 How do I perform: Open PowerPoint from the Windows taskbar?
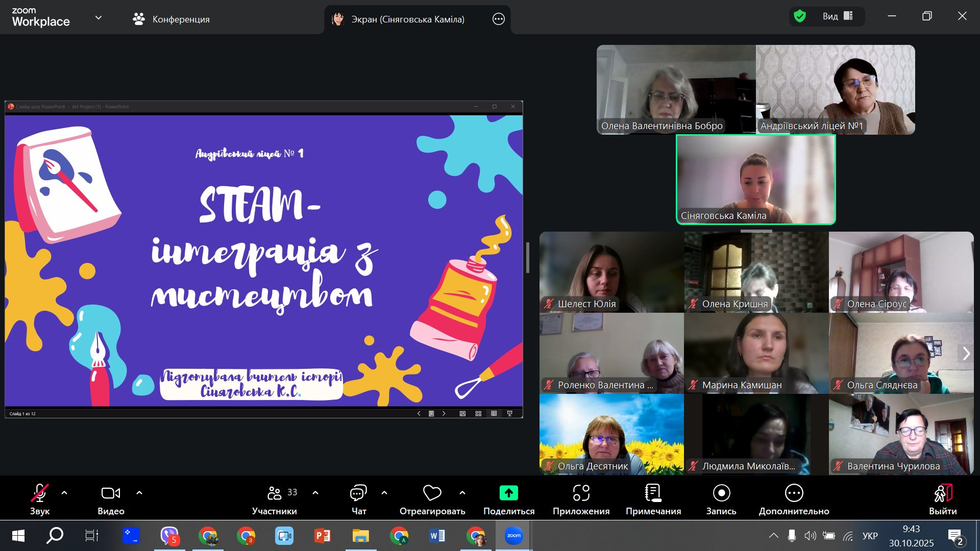(322, 536)
